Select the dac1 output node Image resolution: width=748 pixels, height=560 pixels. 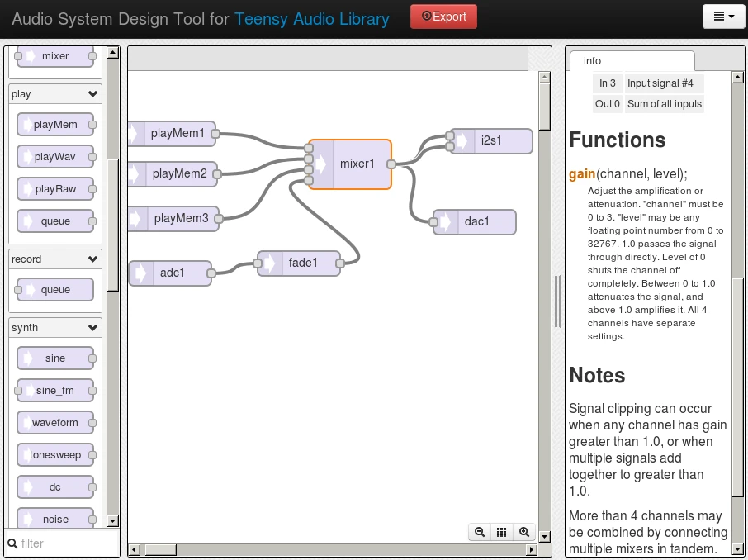pyautogui.click(x=476, y=222)
